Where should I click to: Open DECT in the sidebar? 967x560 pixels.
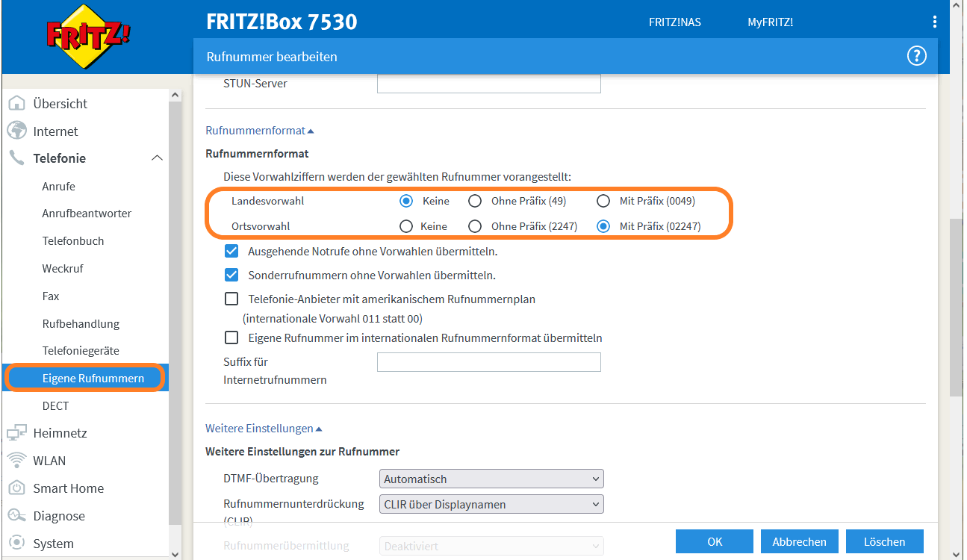tap(55, 405)
